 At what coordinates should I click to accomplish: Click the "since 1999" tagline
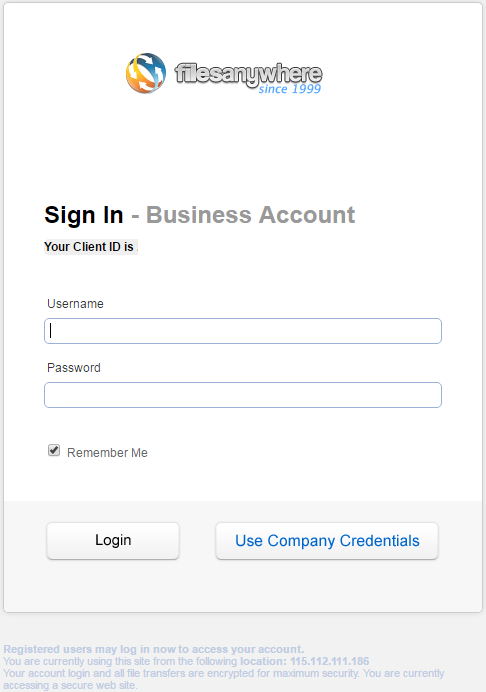pos(290,89)
